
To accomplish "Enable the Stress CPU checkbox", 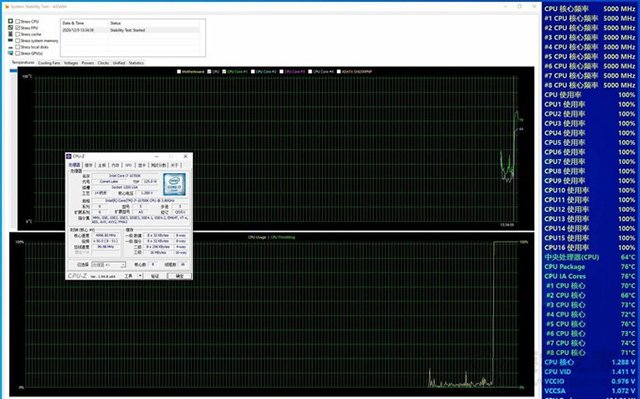I will 18,21.
